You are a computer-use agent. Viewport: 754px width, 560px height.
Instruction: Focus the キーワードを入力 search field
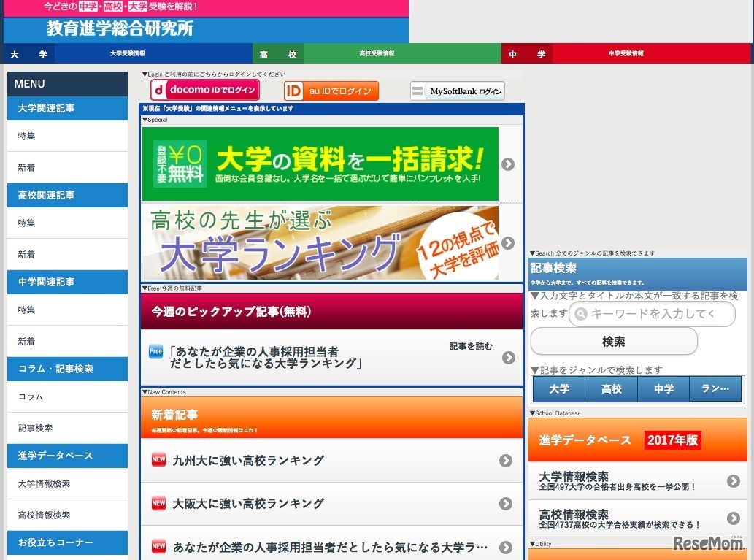click(x=652, y=314)
